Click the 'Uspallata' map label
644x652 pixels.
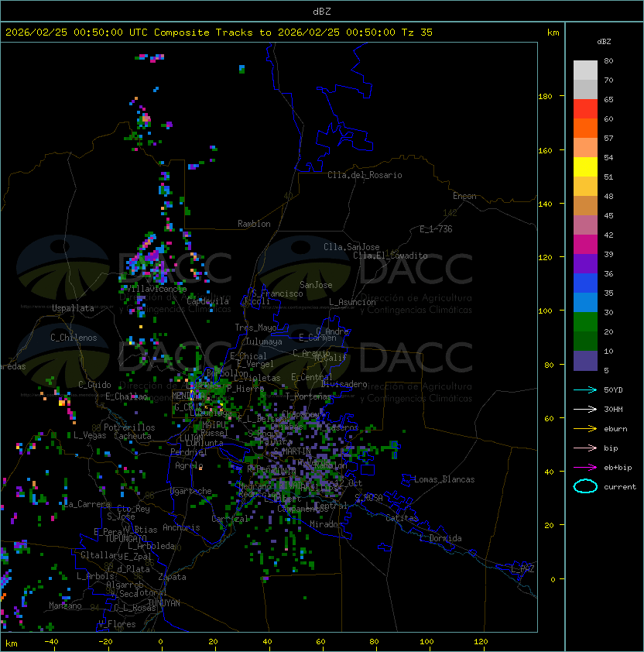point(73,308)
